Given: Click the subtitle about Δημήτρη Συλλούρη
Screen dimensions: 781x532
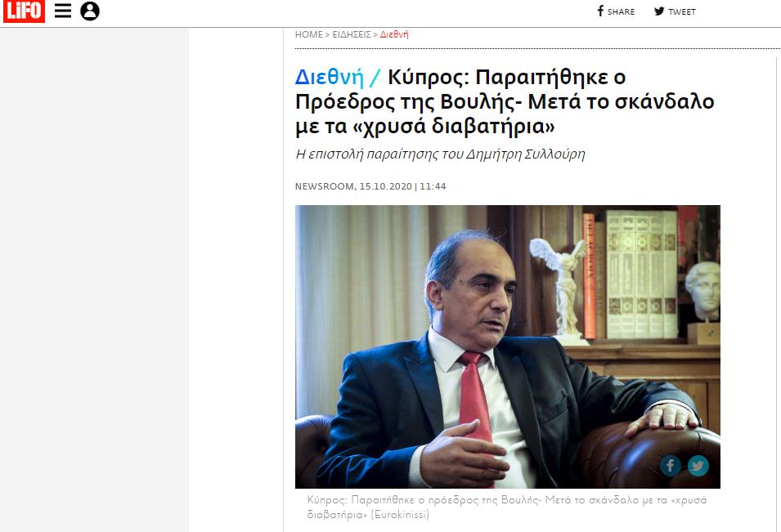Looking at the screenshot, I should click(440, 154).
